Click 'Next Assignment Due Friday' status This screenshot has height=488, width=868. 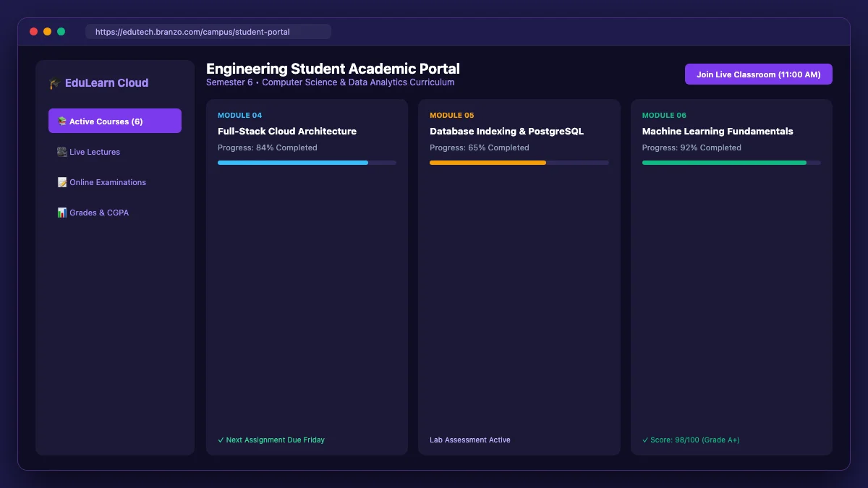click(x=271, y=440)
